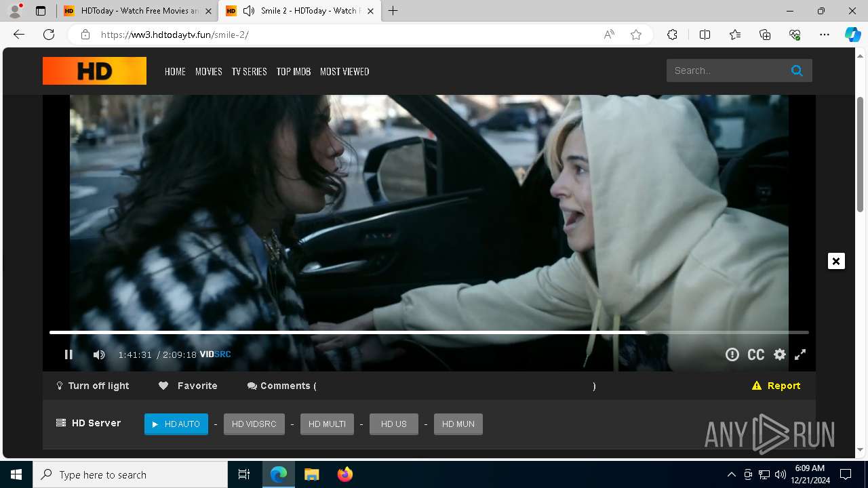Open the Tab actions menu
This screenshot has height=488, width=868.
tap(41, 11)
